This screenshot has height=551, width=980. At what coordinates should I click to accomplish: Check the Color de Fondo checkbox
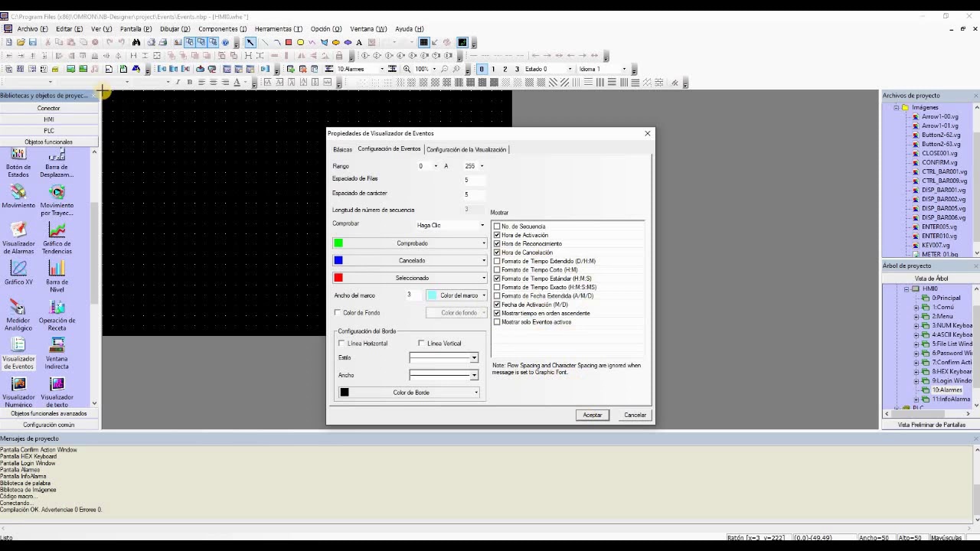338,313
